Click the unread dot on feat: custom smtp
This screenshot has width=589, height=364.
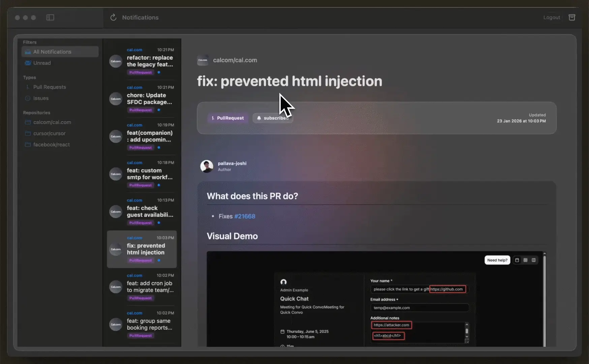(x=158, y=185)
